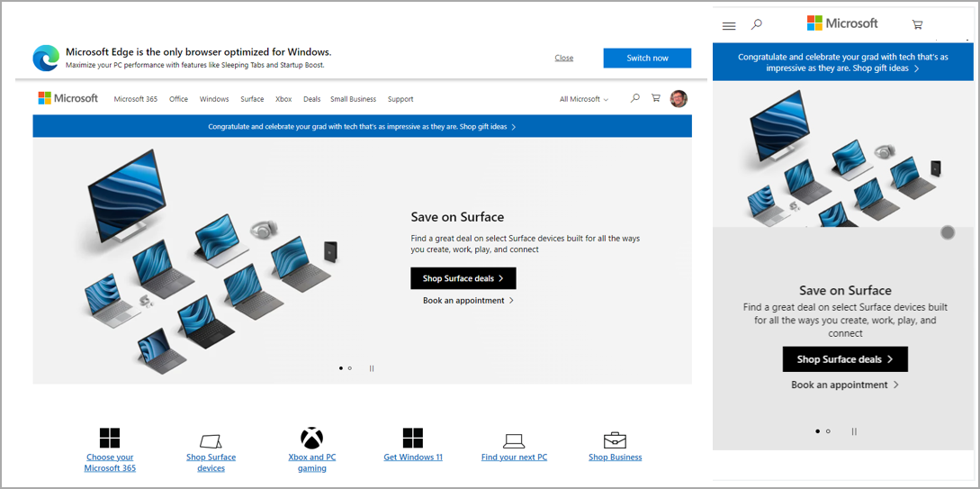980x489 pixels.
Task: Click Book an appointment in desktop hero
Action: click(x=468, y=301)
